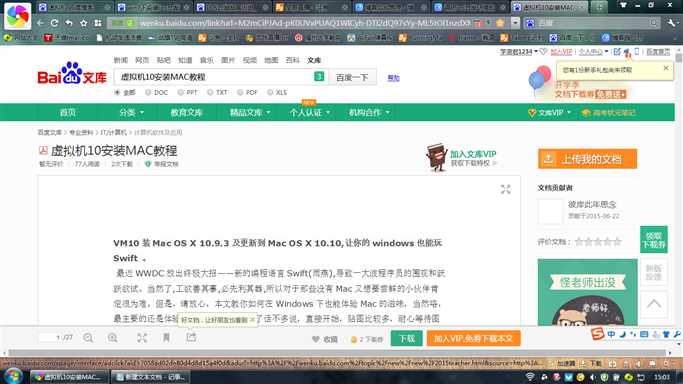The image size is (683, 384).
Task: Click 百科 in top search categories
Action: pos(292,60)
